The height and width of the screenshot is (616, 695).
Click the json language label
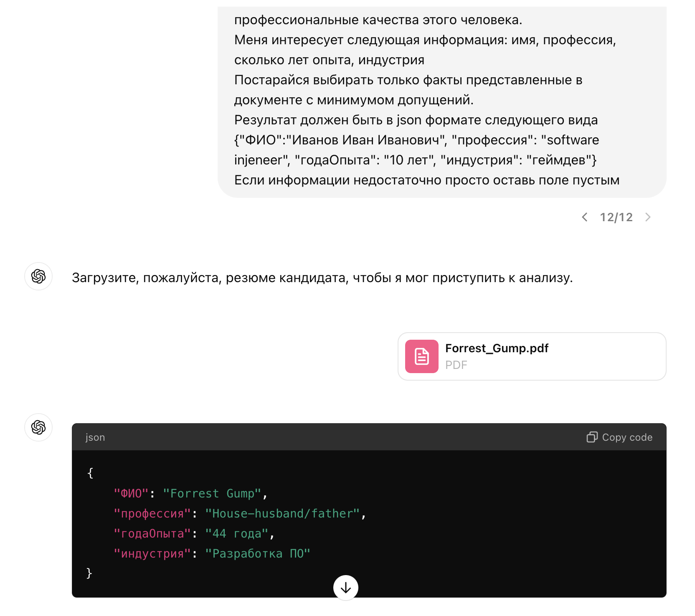coord(95,437)
